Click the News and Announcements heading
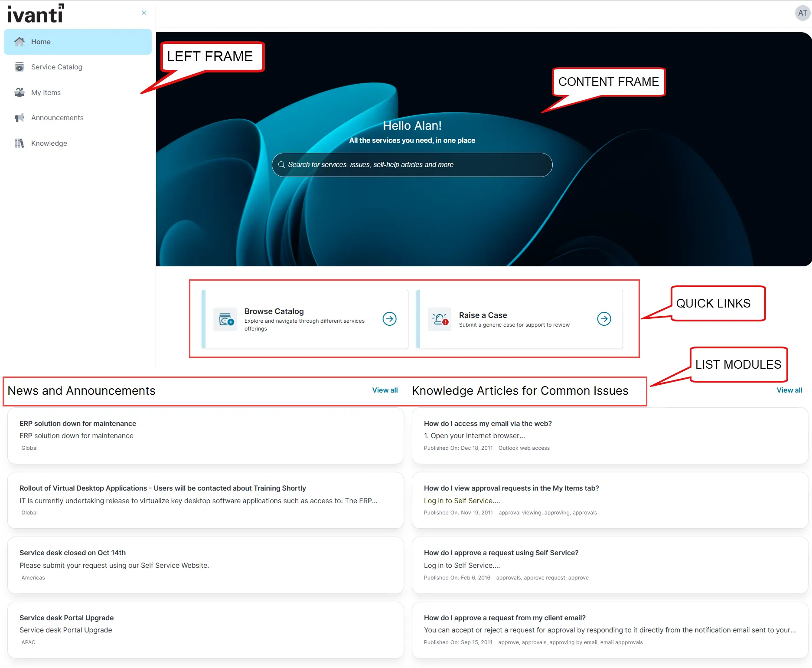The width and height of the screenshot is (812, 668). [x=82, y=391]
